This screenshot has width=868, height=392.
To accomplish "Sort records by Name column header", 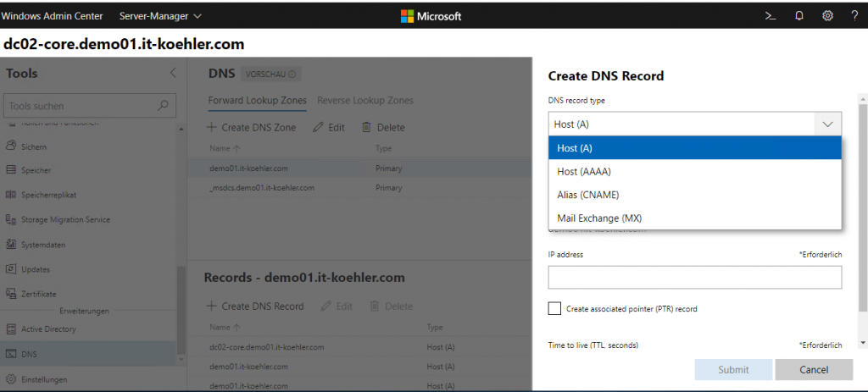I will click(225, 328).
